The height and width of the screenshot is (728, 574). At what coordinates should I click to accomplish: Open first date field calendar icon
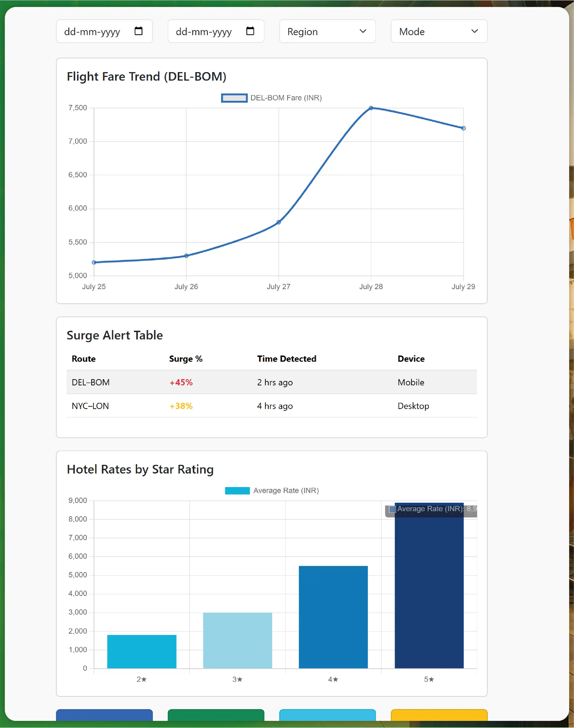click(x=138, y=31)
